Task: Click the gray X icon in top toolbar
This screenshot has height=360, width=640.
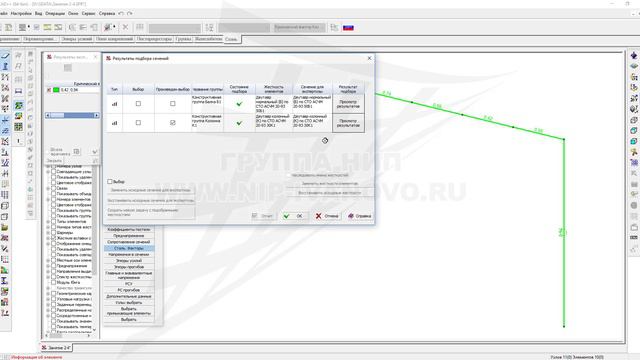Action: tap(125, 27)
